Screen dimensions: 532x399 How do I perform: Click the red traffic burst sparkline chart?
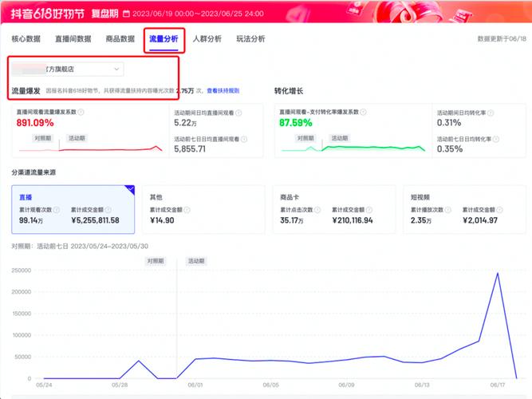(x=91, y=148)
